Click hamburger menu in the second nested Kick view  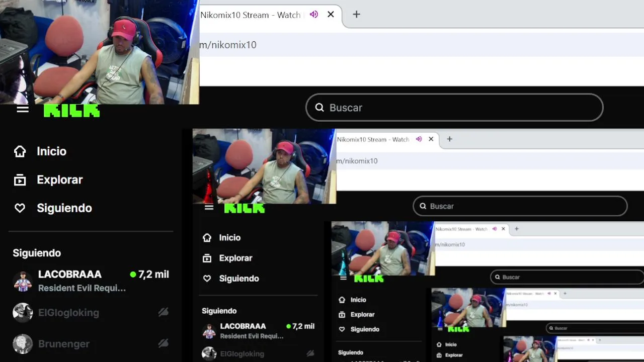tap(209, 207)
